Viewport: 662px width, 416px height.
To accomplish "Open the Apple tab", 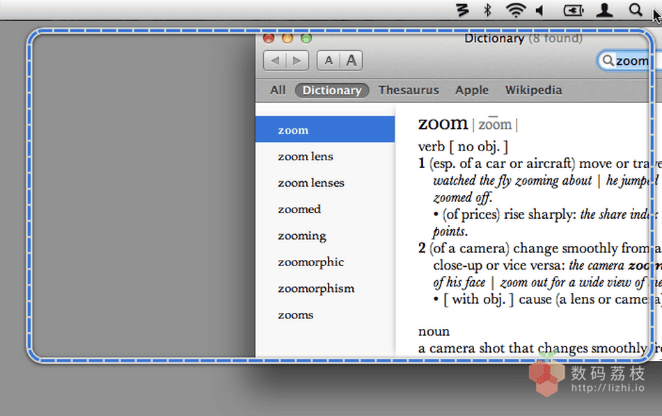I will (x=472, y=90).
